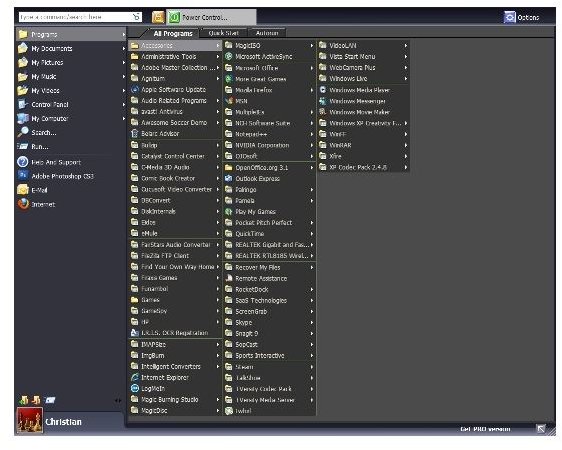The image size is (562, 450).
Task: Click the Power Control button
Action: [x=211, y=17]
